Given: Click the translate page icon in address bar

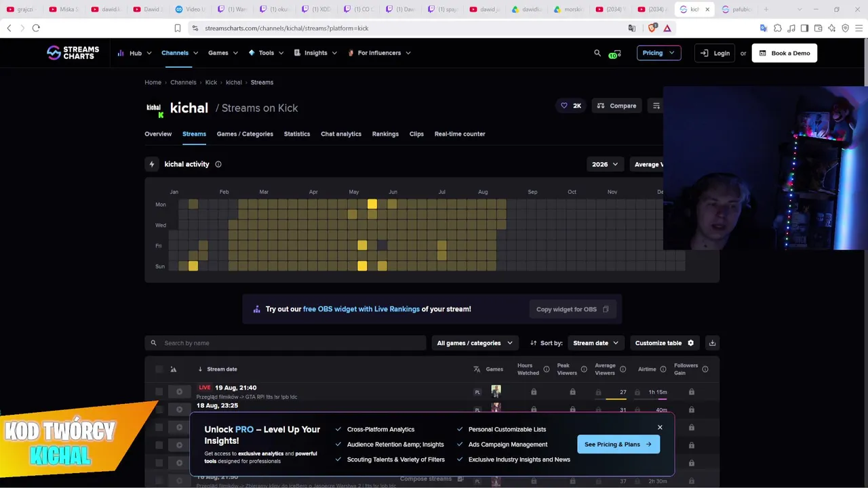Looking at the screenshot, I should pyautogui.click(x=632, y=28).
